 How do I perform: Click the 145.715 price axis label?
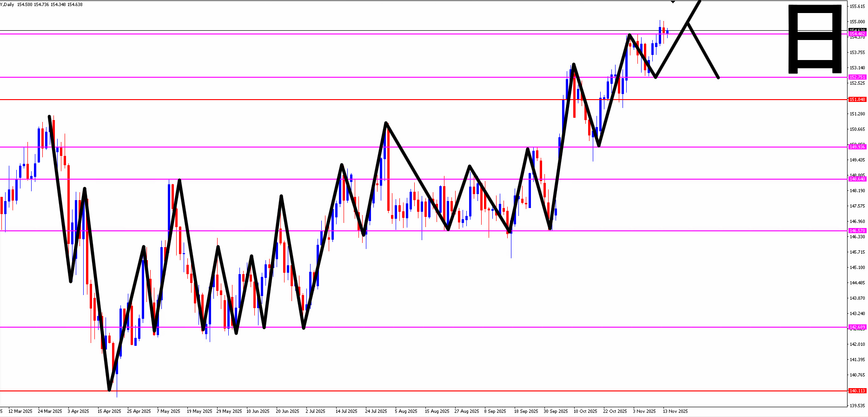point(857,252)
